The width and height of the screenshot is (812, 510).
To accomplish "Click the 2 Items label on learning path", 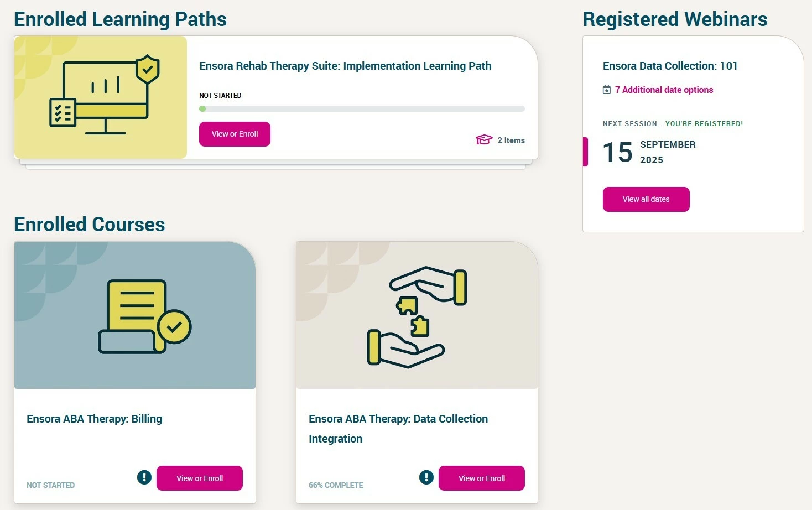I will click(511, 140).
